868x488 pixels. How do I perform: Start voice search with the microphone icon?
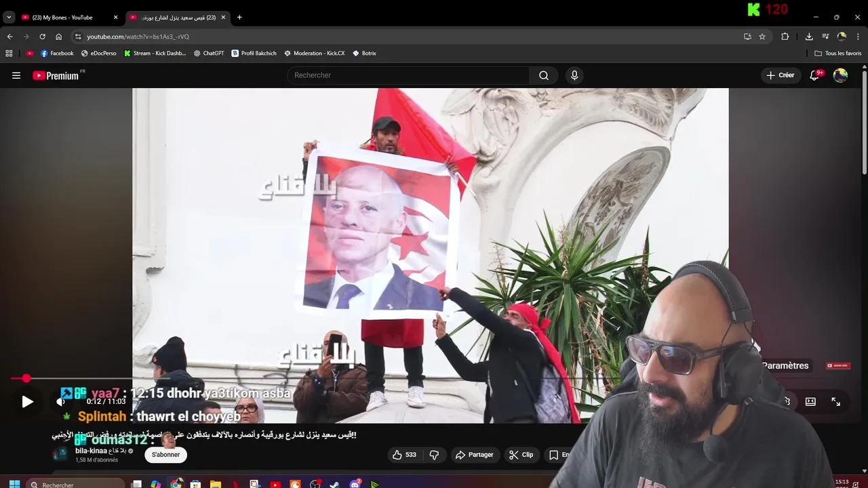pyautogui.click(x=574, y=75)
